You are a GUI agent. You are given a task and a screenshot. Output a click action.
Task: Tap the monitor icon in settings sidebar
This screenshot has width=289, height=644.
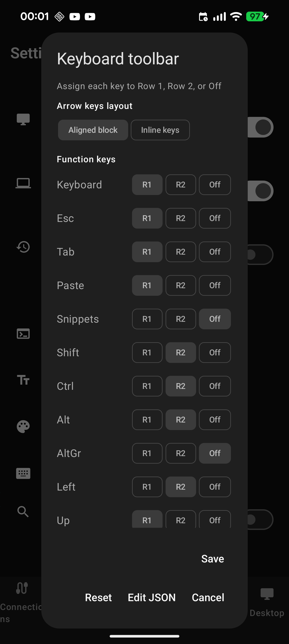point(23,119)
